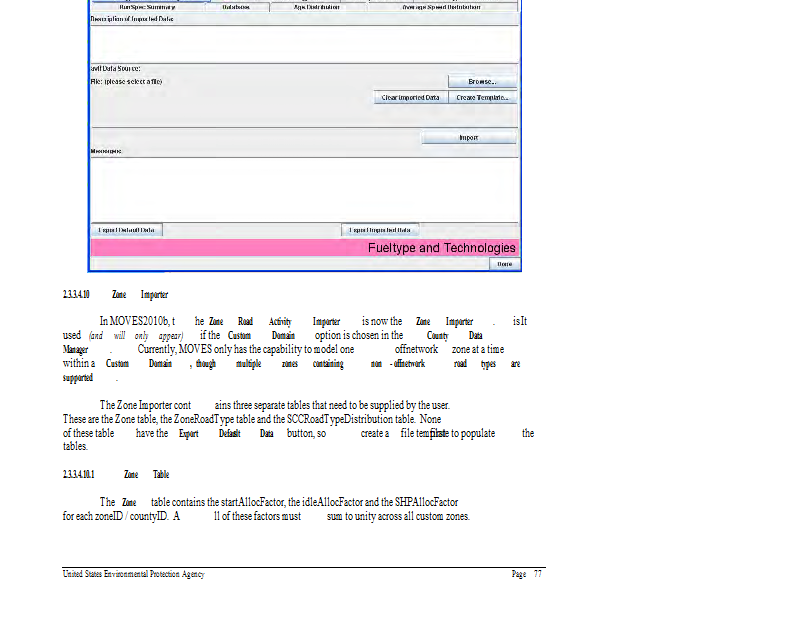Image resolution: width=800 pixels, height=618 pixels.
Task: Select the Age Distribution tab
Action: pos(316,6)
